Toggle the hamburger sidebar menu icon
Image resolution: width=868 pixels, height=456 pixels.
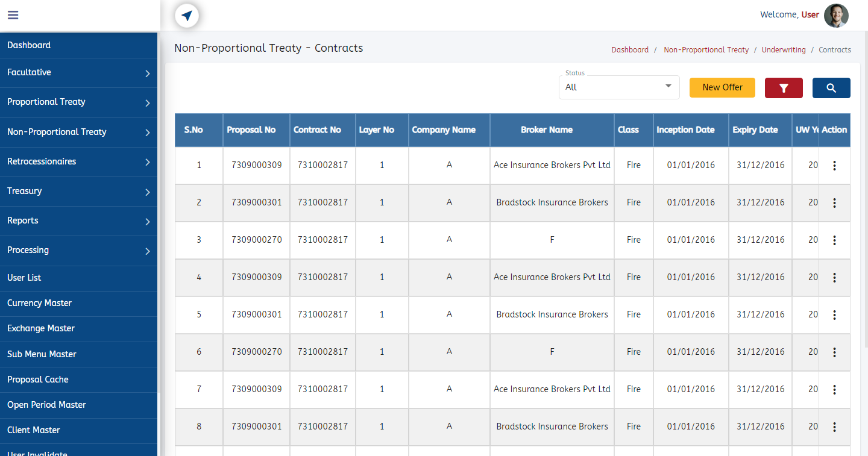[x=13, y=15]
